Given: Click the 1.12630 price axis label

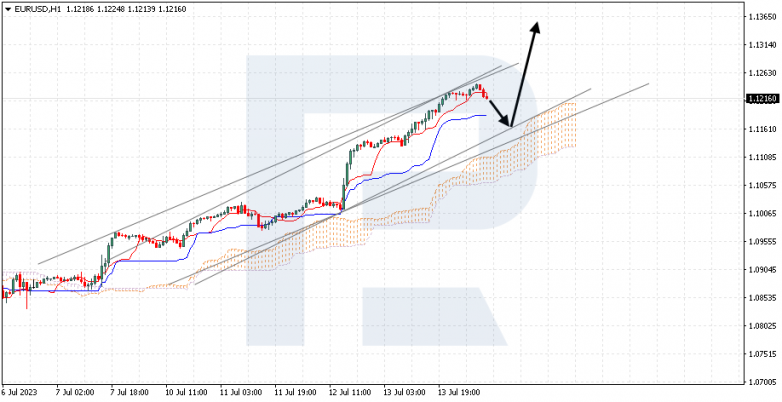Looking at the screenshot, I should [x=763, y=73].
